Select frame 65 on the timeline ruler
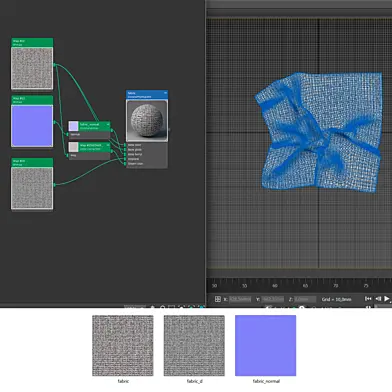Image resolution: width=392 pixels, height=392 pixels. pyautogui.click(x=305, y=286)
